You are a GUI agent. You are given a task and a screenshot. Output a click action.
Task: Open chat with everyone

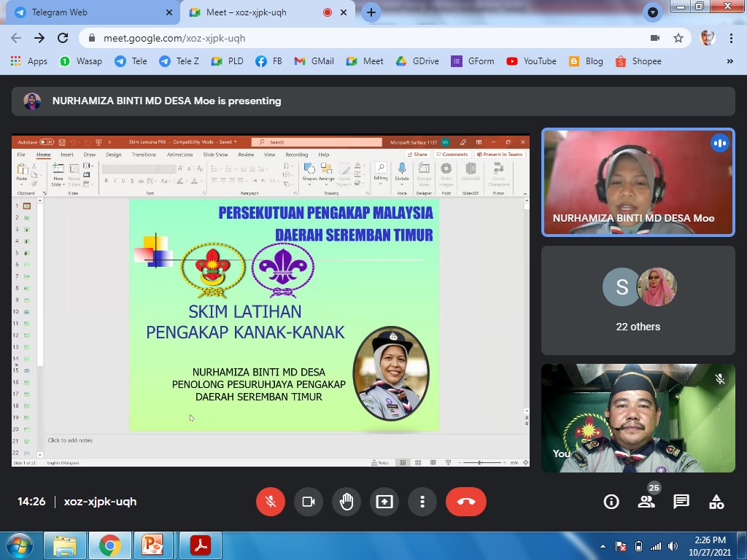click(x=681, y=502)
